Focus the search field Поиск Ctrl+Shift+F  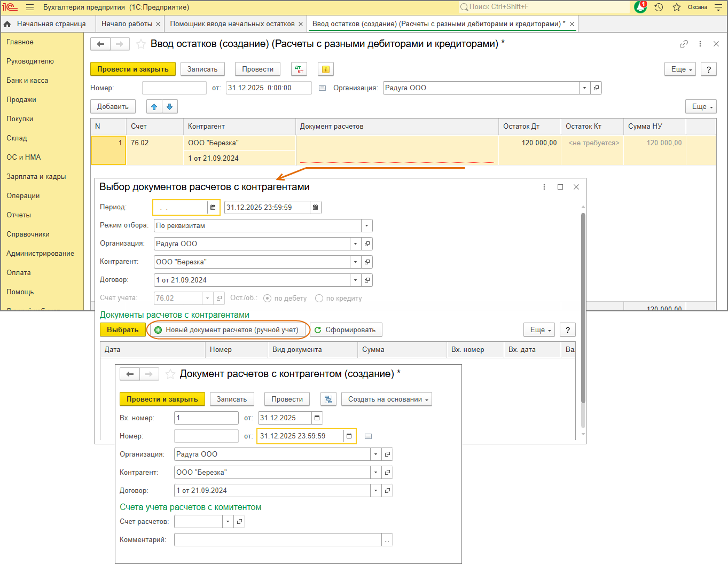(x=544, y=7)
